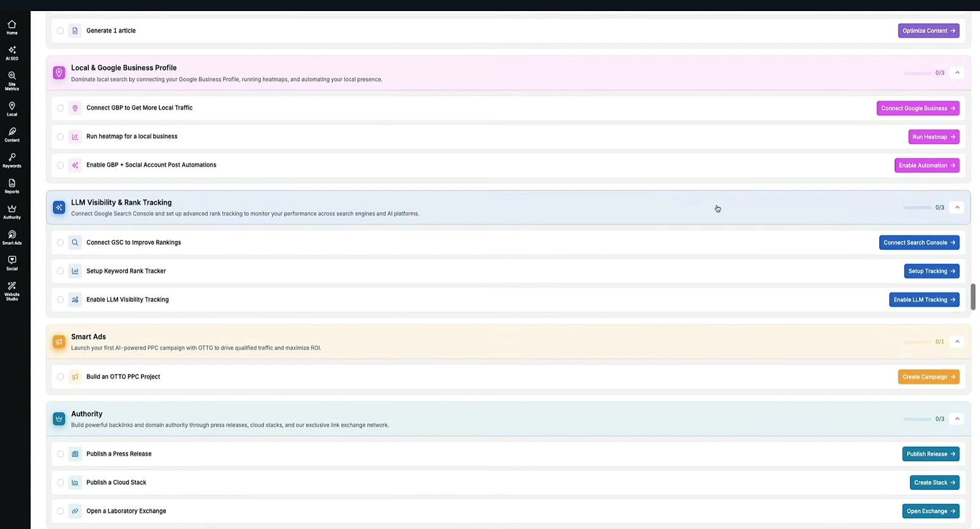Screen dimensions: 980x529
Task: Open AI SEO in the sidebar
Action: [x=12, y=53]
